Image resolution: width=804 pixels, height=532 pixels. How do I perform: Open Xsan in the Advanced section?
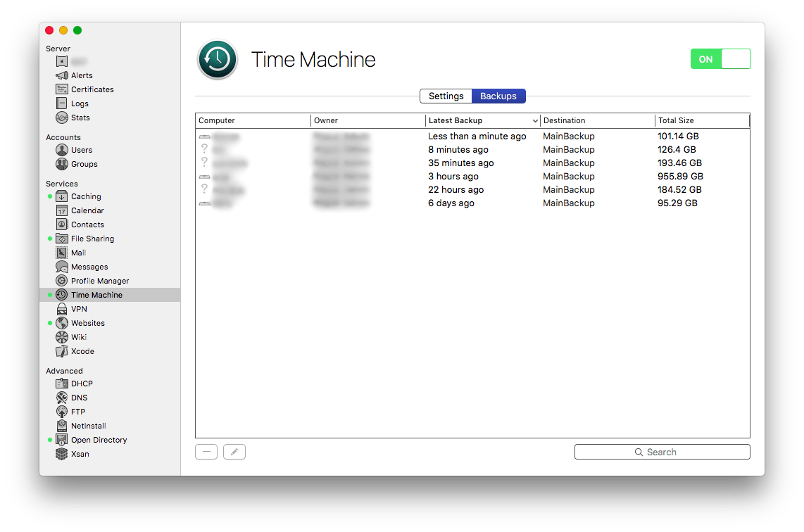coord(73,454)
